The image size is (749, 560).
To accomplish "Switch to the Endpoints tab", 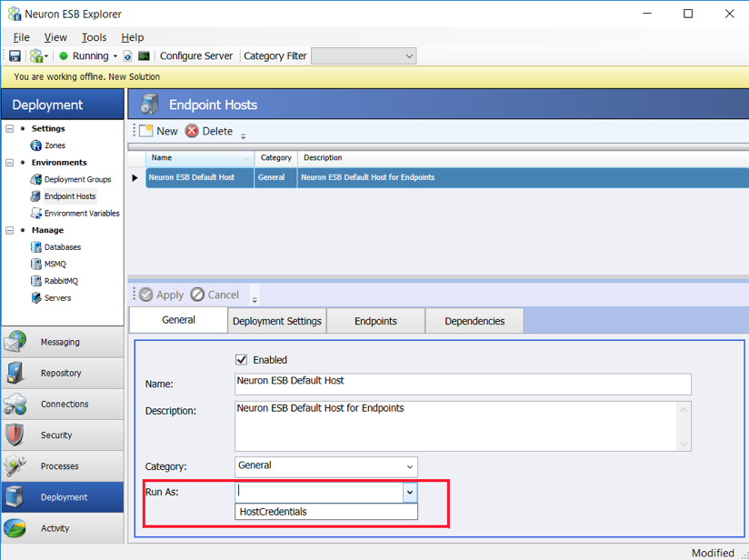I will [375, 321].
